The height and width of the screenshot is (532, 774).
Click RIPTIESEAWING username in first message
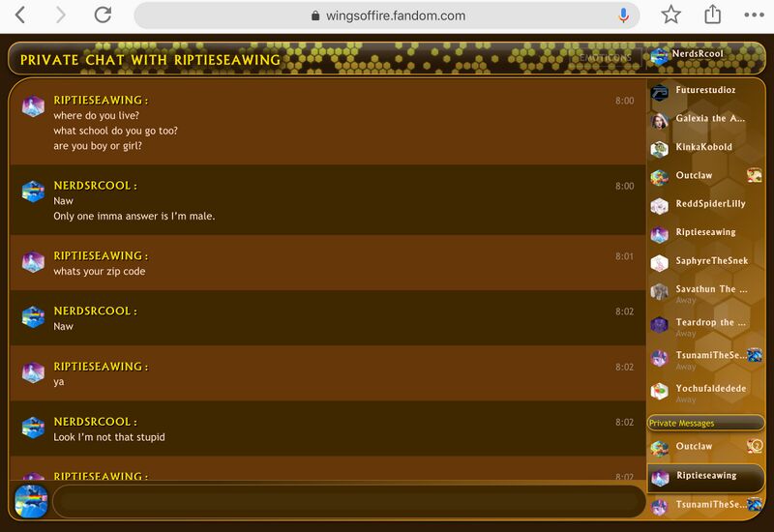point(100,101)
